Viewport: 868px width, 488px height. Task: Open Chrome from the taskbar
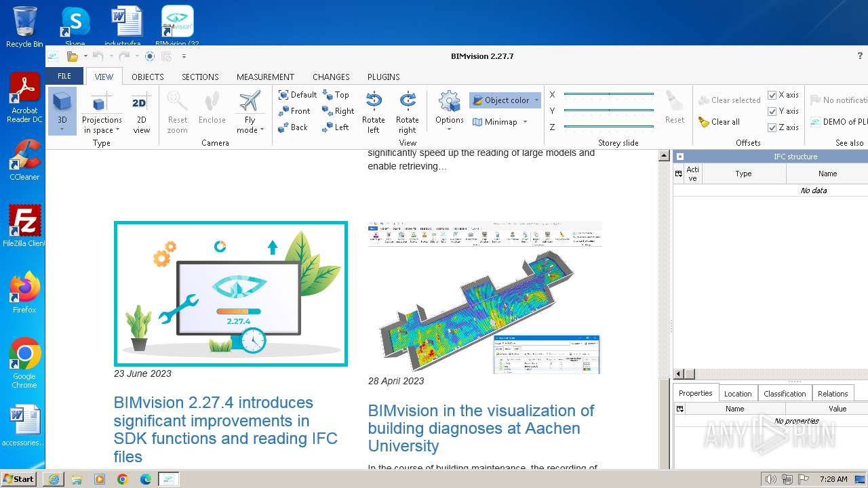click(x=123, y=479)
